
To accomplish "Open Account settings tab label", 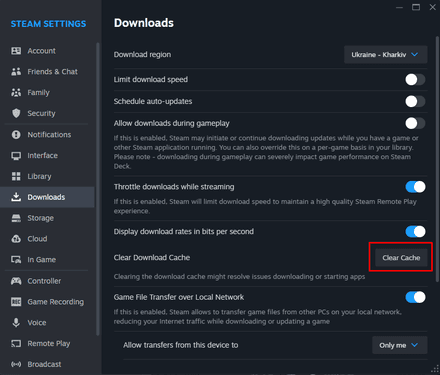I will 41,51.
